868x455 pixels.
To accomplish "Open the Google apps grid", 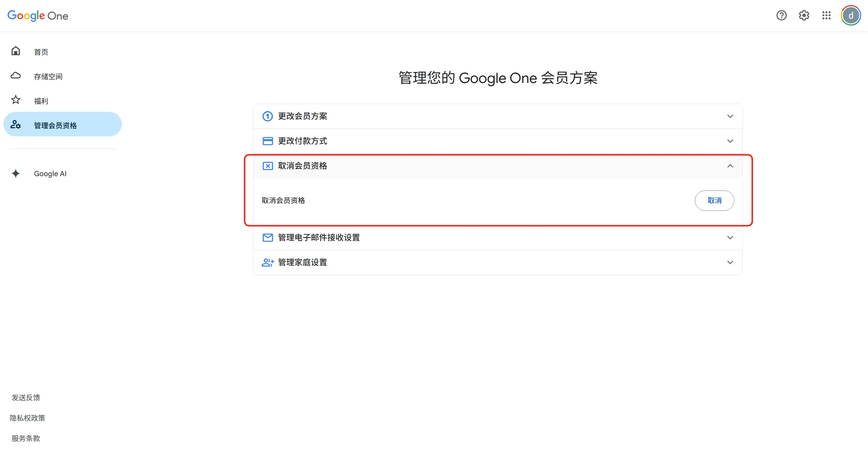I will (827, 16).
